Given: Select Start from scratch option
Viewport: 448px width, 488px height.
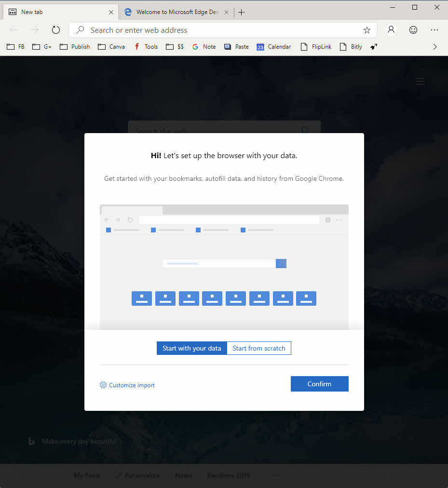Looking at the screenshot, I should (x=258, y=348).
